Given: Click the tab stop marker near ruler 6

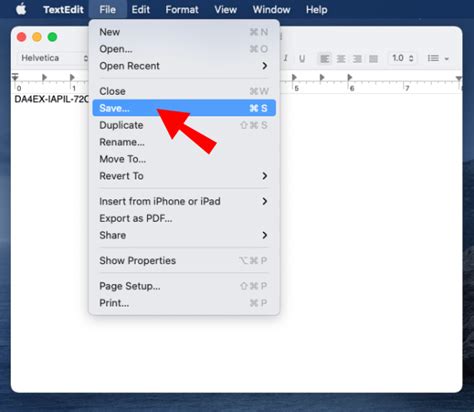Looking at the screenshot, I should point(349,77).
